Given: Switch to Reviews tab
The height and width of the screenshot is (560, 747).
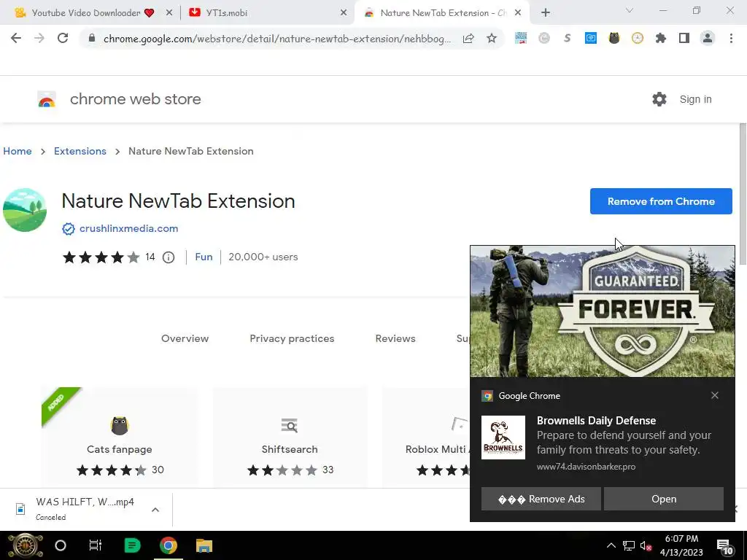Looking at the screenshot, I should [x=395, y=338].
